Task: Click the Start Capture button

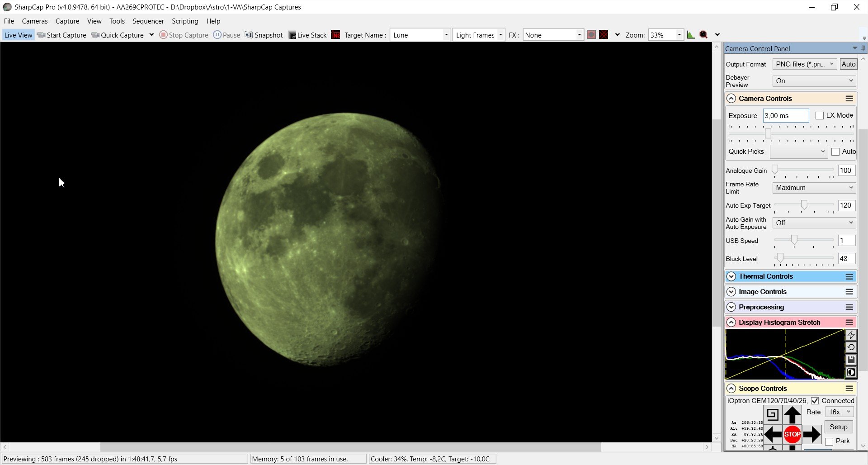Action: 61,35
